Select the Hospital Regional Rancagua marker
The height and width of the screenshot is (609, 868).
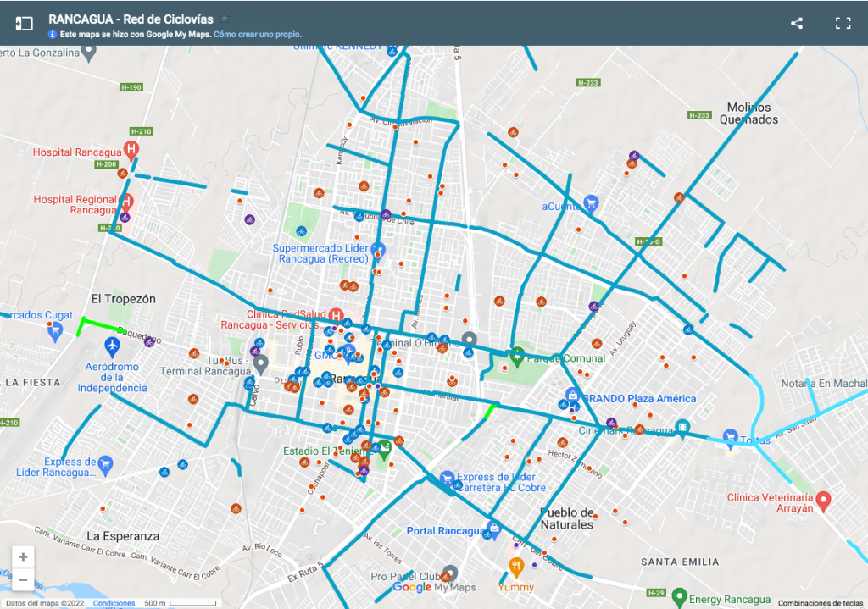click(128, 202)
